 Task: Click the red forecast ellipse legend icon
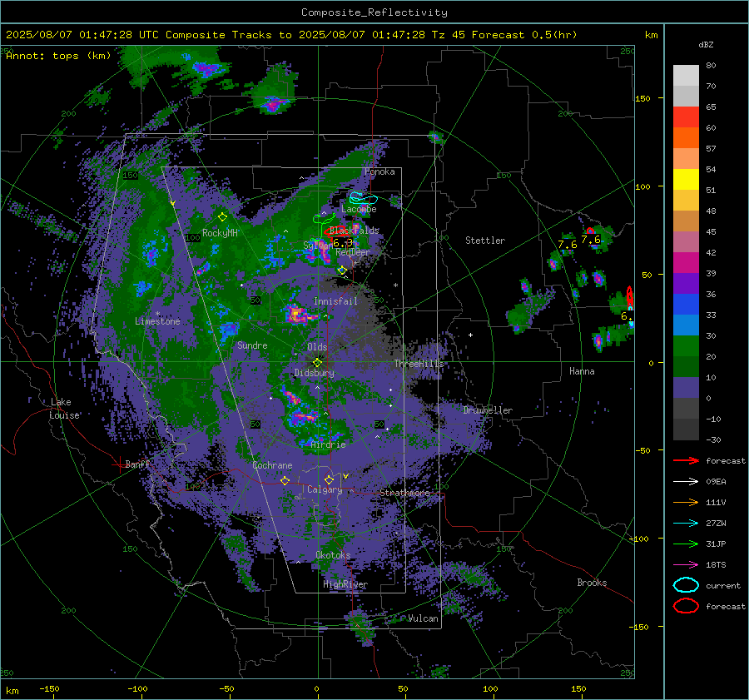click(686, 606)
